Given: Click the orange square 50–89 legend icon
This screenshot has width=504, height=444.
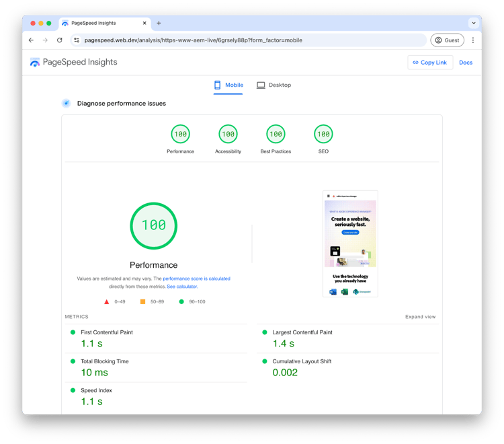Looking at the screenshot, I should pyautogui.click(x=142, y=302).
